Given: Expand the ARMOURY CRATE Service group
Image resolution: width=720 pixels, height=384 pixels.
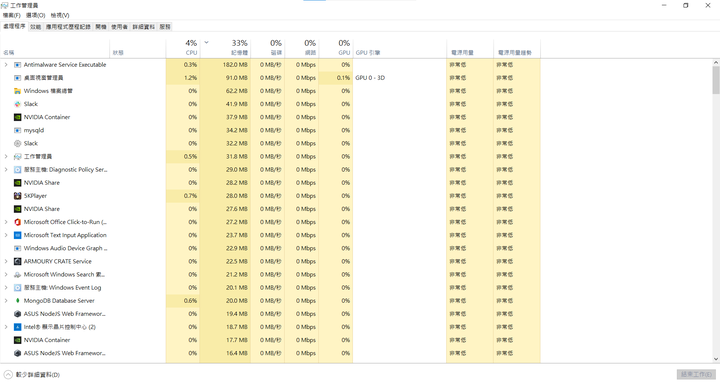Looking at the screenshot, I should 6,261.
